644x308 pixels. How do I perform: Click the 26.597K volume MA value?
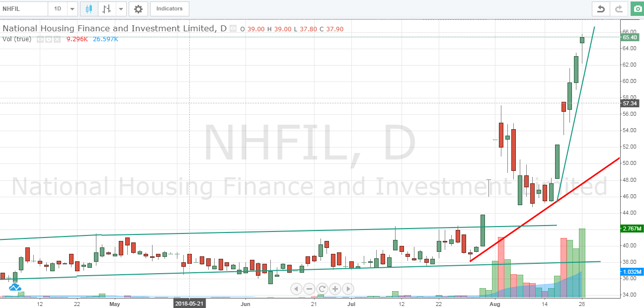point(105,39)
